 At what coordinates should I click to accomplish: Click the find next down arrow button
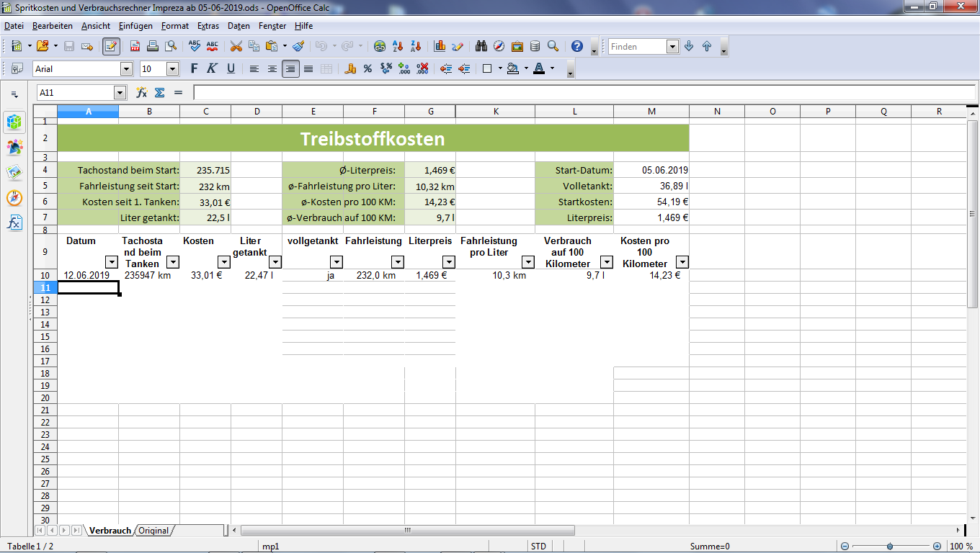point(689,46)
